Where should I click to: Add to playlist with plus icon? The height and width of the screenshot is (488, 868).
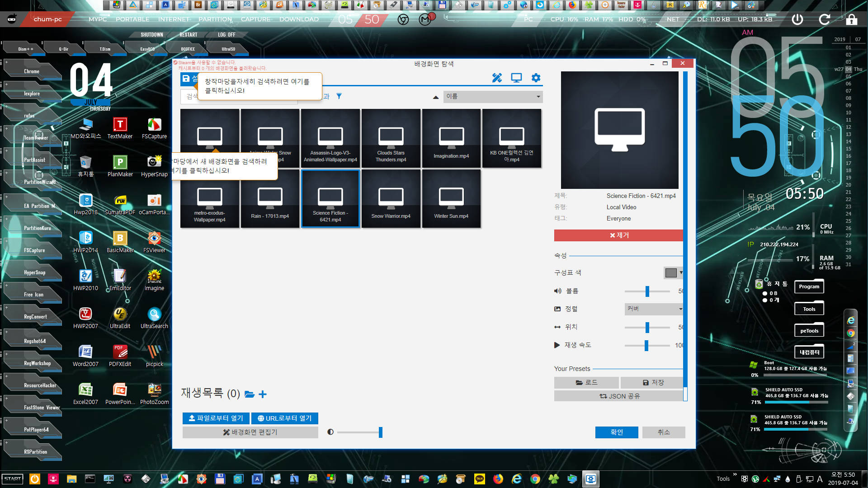(263, 394)
